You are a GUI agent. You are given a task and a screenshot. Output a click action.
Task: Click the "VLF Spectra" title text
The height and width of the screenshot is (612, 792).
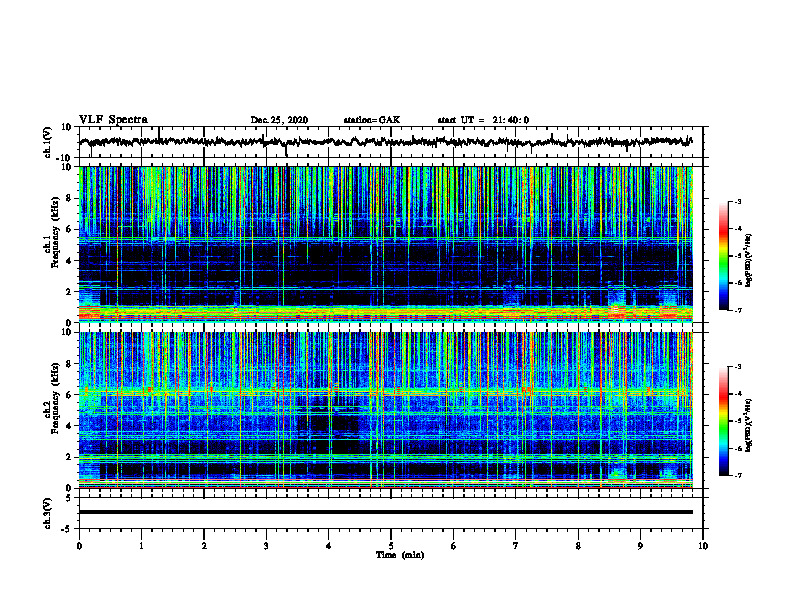[x=113, y=120]
